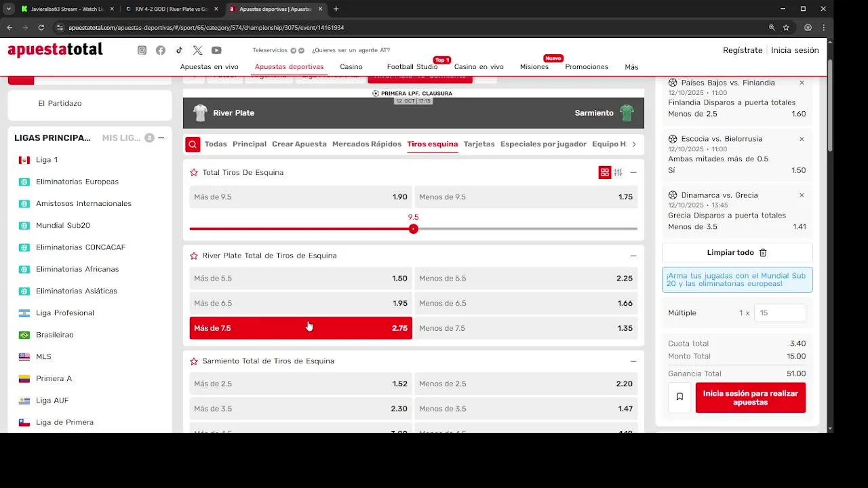
Task: Select River Plate Menos de 5.5 odds
Action: tap(526, 279)
